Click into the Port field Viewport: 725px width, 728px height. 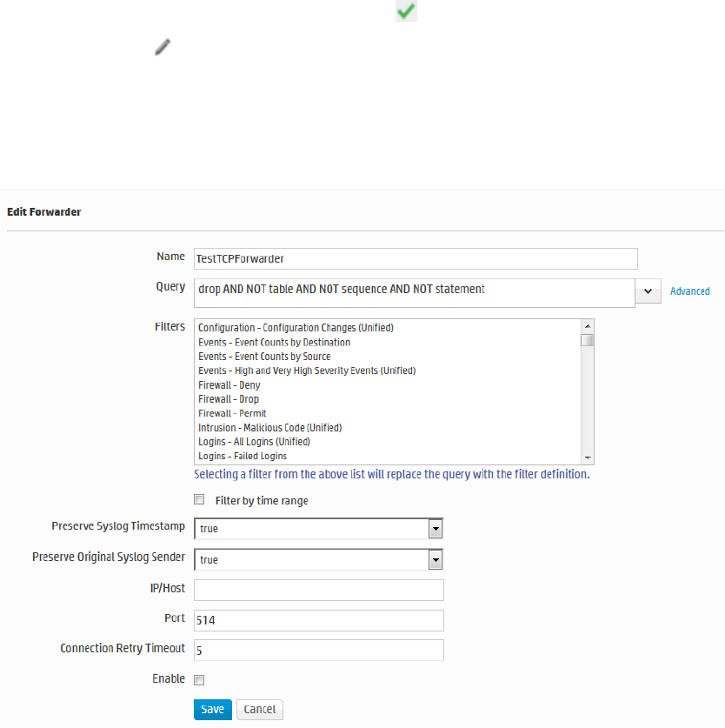[319, 620]
